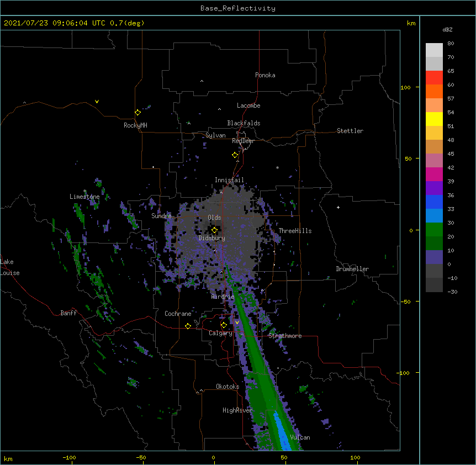The image size is (476, 465).
Task: Click the Innisfail city label
Action: (x=229, y=180)
